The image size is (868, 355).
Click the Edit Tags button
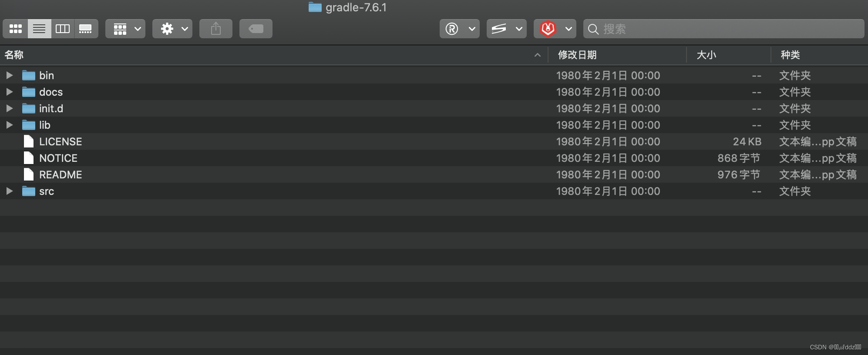[x=256, y=29]
